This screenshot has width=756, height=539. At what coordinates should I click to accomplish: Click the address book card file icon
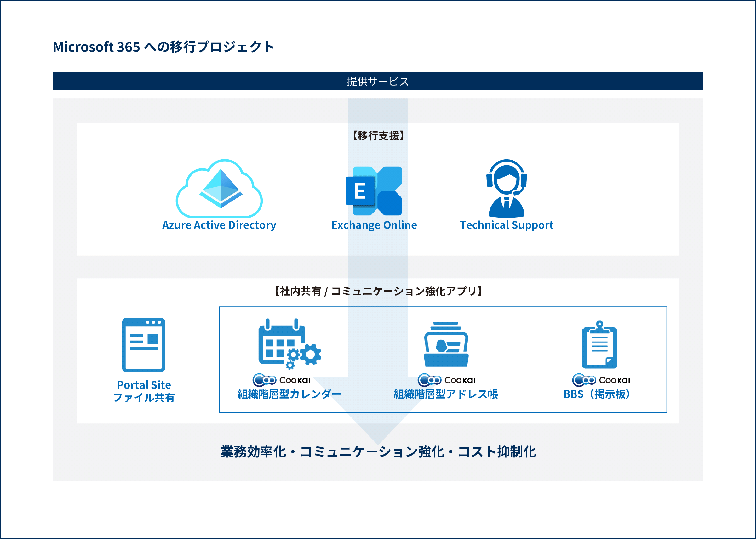pos(446,344)
